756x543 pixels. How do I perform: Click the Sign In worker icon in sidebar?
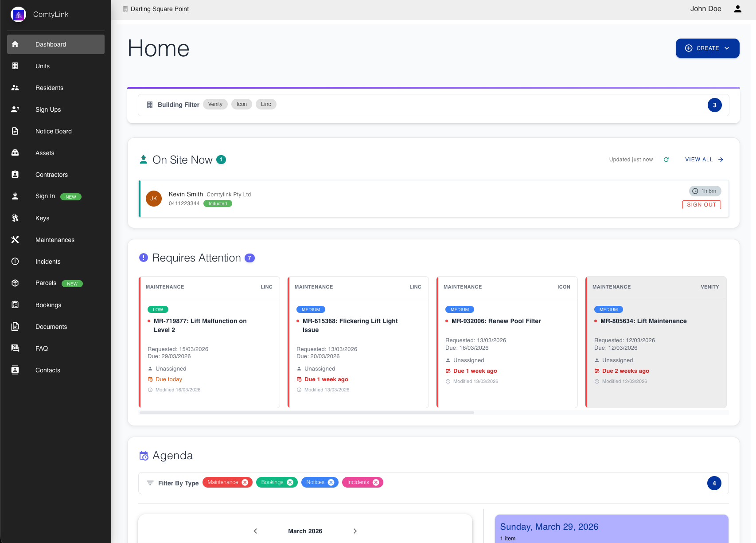coord(15,196)
